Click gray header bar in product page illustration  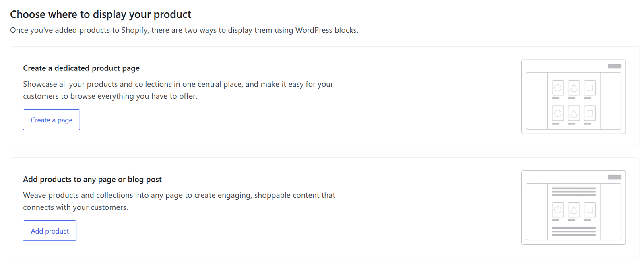pos(614,66)
